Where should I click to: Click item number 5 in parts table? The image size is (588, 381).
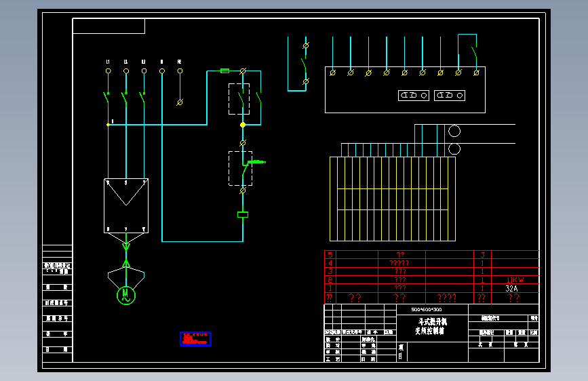click(x=330, y=255)
